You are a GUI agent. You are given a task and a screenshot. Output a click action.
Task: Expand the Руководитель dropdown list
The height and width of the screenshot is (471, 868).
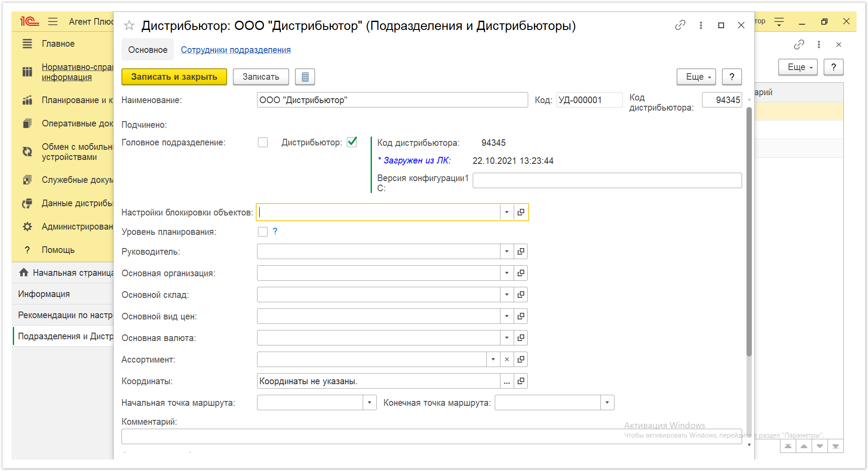click(x=507, y=252)
